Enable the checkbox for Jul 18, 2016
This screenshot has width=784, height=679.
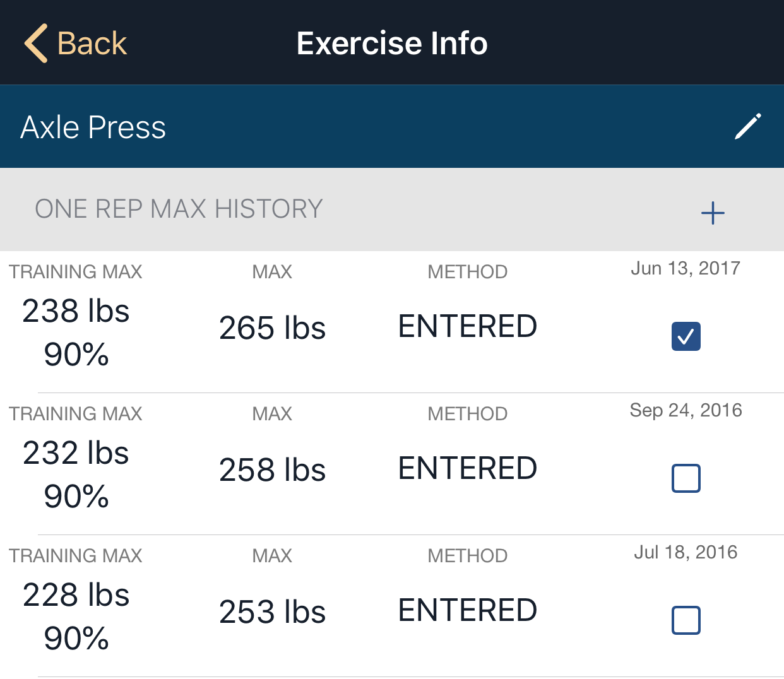(x=686, y=620)
